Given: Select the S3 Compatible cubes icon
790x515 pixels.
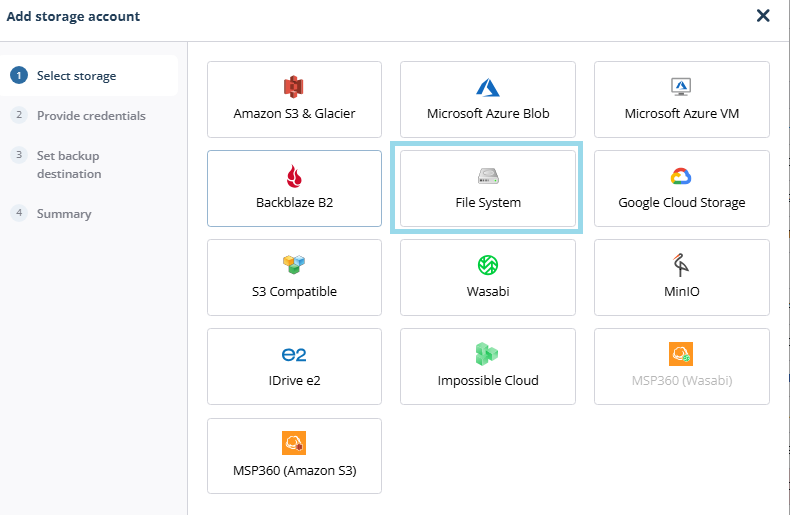Looking at the screenshot, I should (x=294, y=265).
